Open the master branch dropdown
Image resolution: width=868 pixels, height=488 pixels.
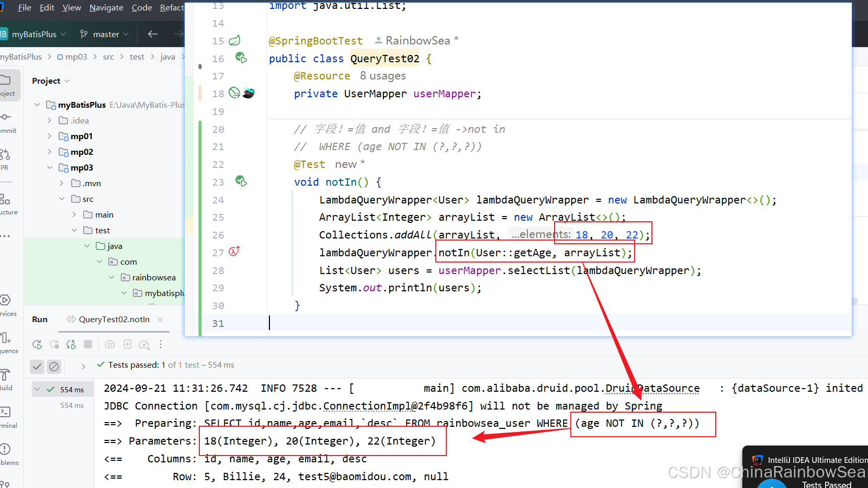pyautogui.click(x=105, y=34)
